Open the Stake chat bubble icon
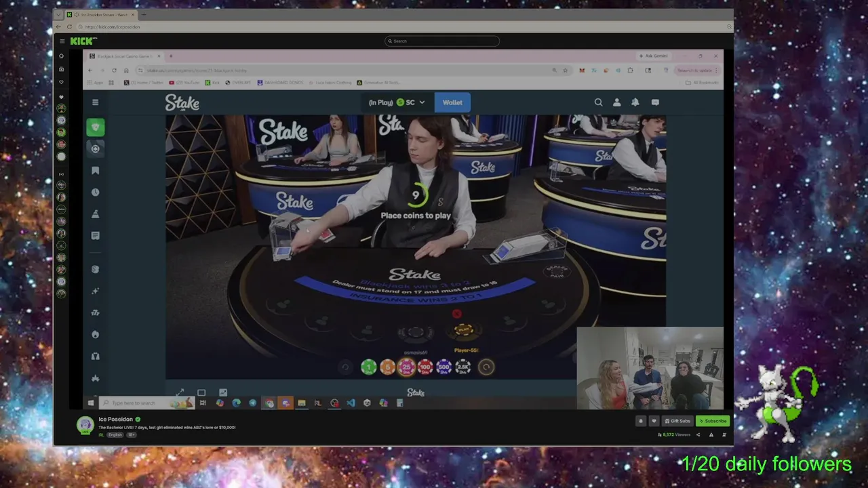The height and width of the screenshot is (488, 868). pyautogui.click(x=655, y=102)
